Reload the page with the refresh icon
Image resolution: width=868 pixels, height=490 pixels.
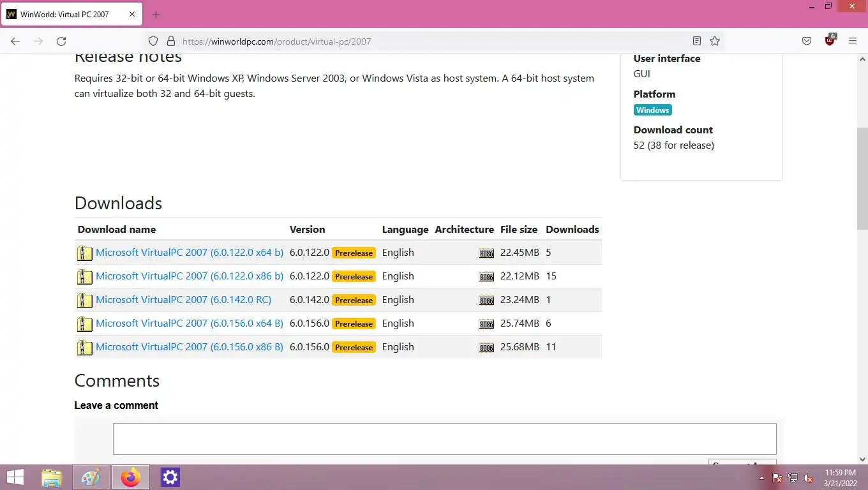[61, 41]
